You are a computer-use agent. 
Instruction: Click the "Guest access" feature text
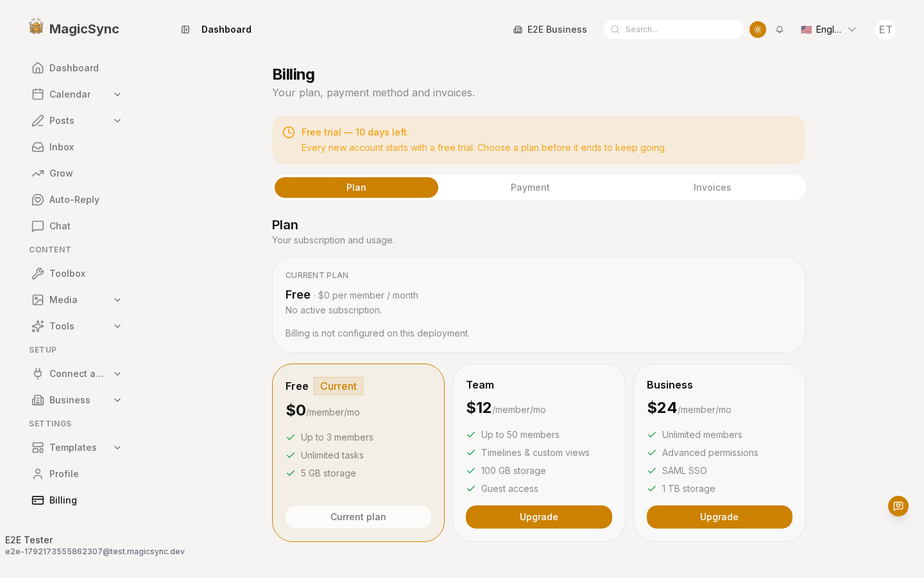pos(509,489)
